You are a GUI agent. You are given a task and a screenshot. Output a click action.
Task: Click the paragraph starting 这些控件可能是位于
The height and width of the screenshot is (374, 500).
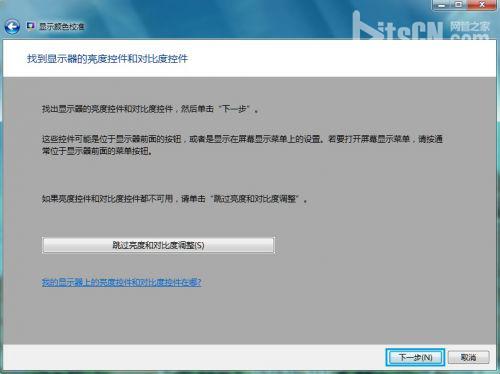(x=242, y=145)
